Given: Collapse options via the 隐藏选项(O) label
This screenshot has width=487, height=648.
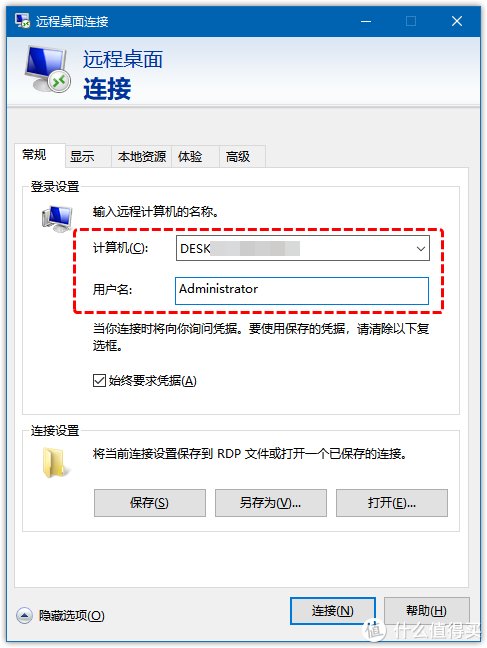Looking at the screenshot, I should tap(72, 615).
